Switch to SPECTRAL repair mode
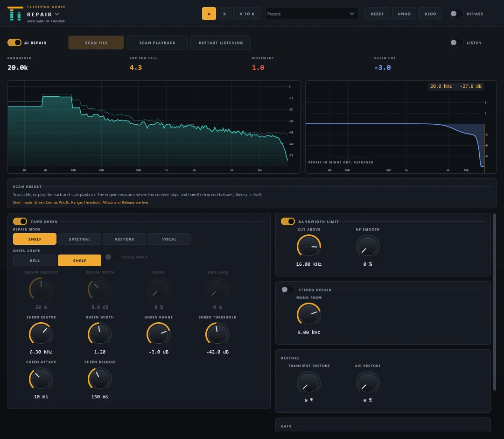 click(79, 239)
